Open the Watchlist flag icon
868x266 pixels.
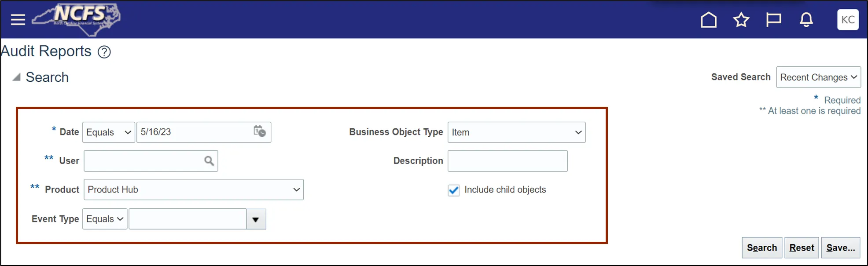point(773,20)
